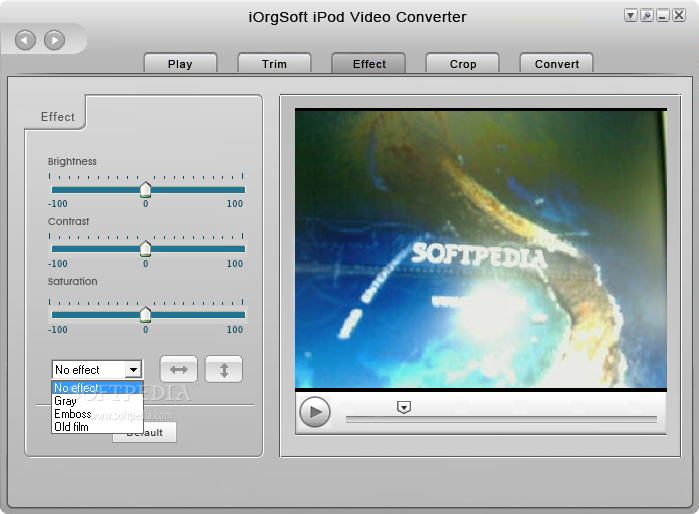Click the pin icon in the title bar
Screen dimensions: 699x514
(x=646, y=16)
